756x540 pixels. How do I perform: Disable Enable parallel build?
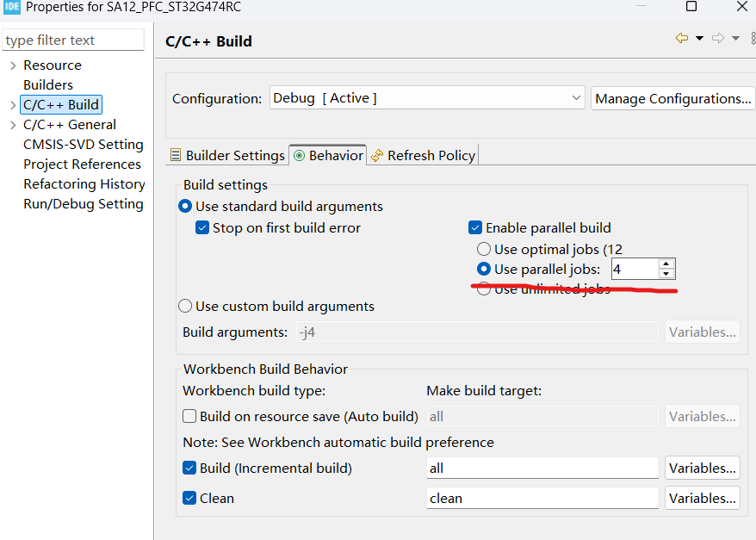474,227
